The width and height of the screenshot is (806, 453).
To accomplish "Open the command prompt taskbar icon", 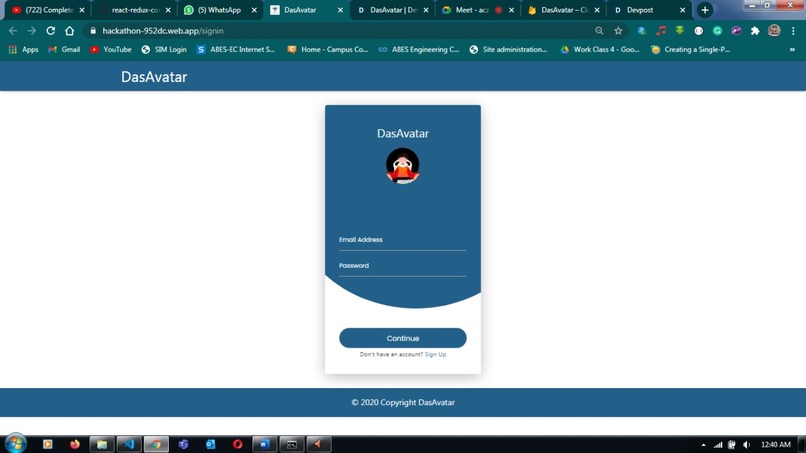I will pos(291,444).
